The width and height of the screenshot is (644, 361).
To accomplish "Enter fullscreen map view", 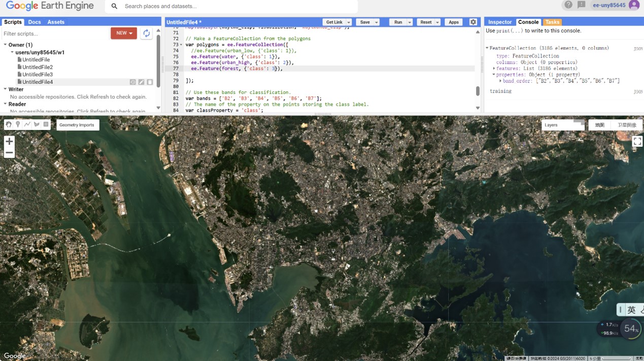I will click(637, 142).
